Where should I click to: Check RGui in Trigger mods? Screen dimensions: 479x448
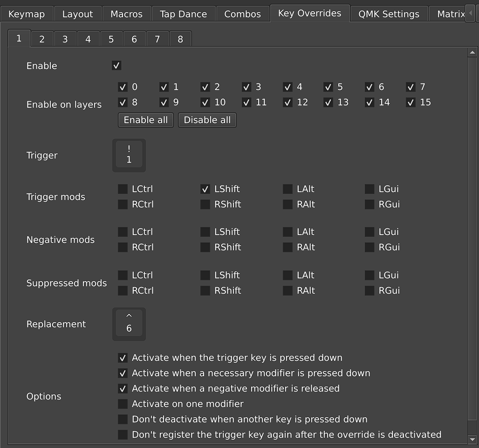click(370, 205)
